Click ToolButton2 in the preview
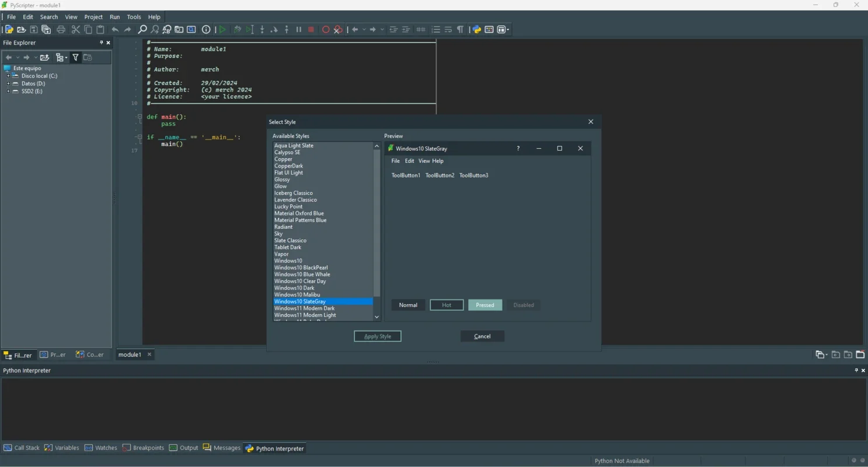Screen dimensions: 868x467 click(x=440, y=175)
